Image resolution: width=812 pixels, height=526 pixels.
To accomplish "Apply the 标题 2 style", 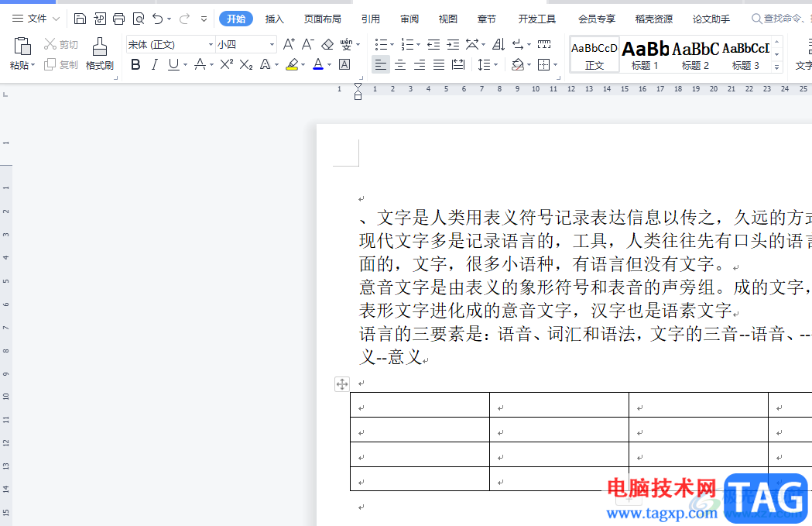I will [695, 54].
